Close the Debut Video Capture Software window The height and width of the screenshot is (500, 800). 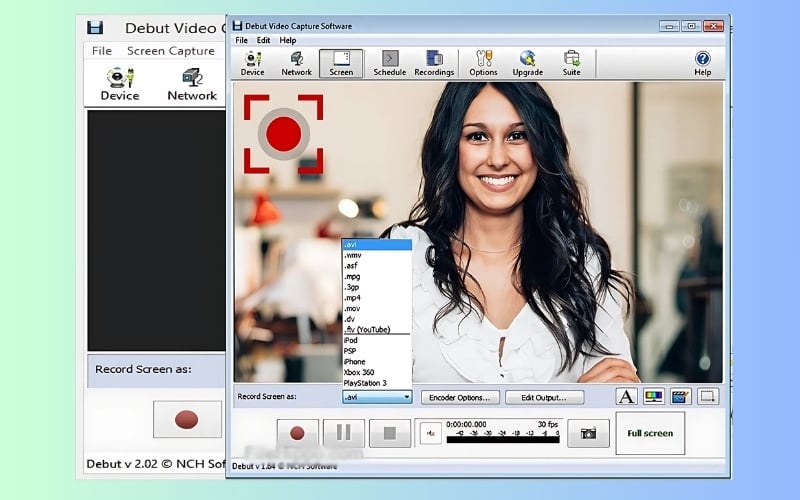[713, 26]
